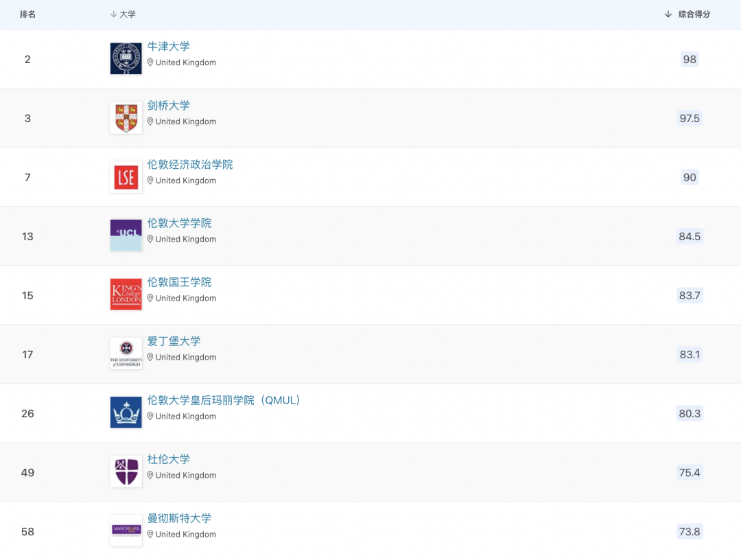The image size is (741, 560).
Task: Click the purple UCL logo
Action: 126,235
